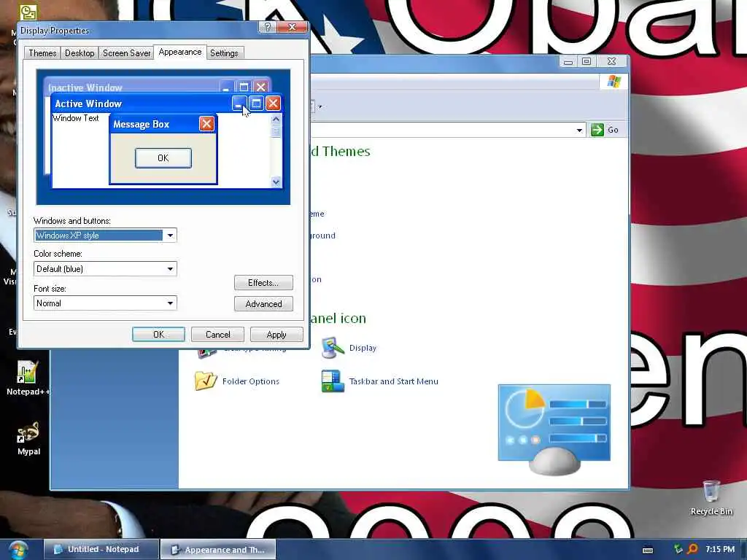Expand the address bar dropdown arrow
Image resolution: width=747 pixels, height=560 pixels.
coord(579,130)
